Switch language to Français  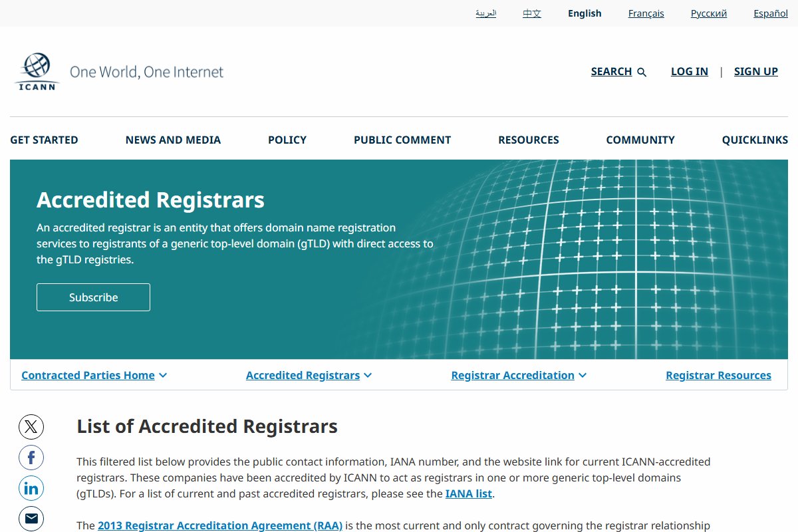coord(646,13)
